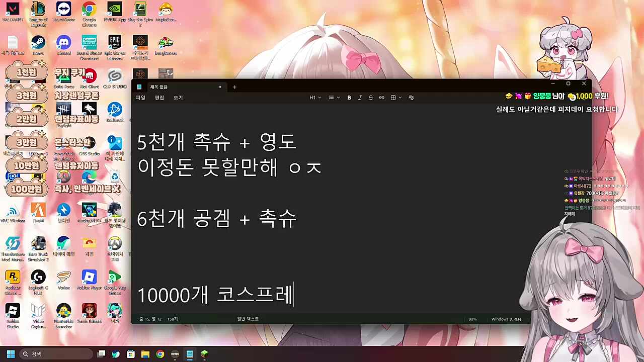644x362 pixels.
Task: Open Discord desktop shortcut
Action: pyautogui.click(x=64, y=45)
